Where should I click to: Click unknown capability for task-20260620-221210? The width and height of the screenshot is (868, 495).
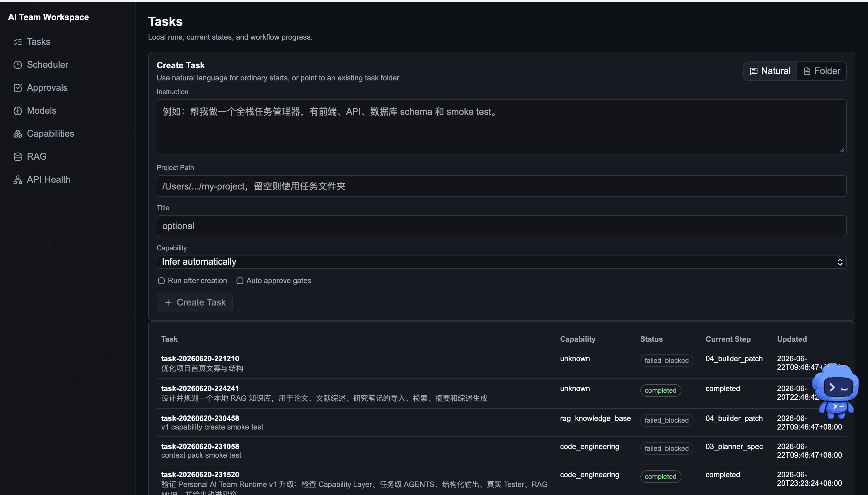click(x=575, y=359)
